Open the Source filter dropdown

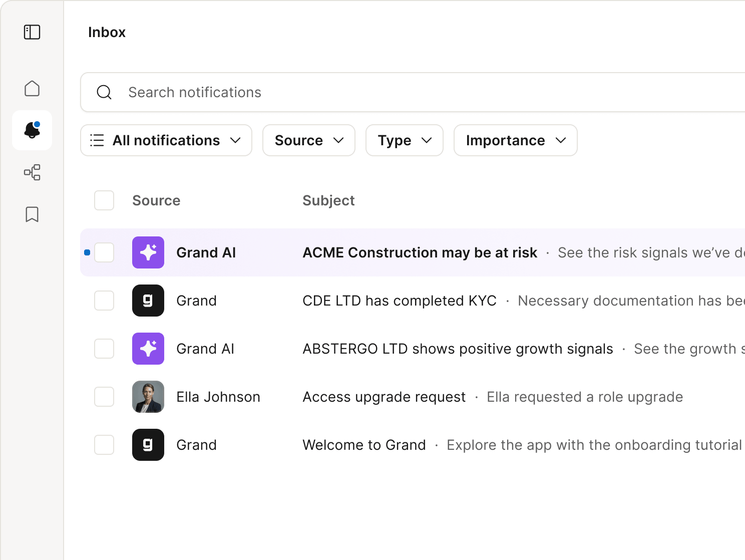(x=308, y=140)
